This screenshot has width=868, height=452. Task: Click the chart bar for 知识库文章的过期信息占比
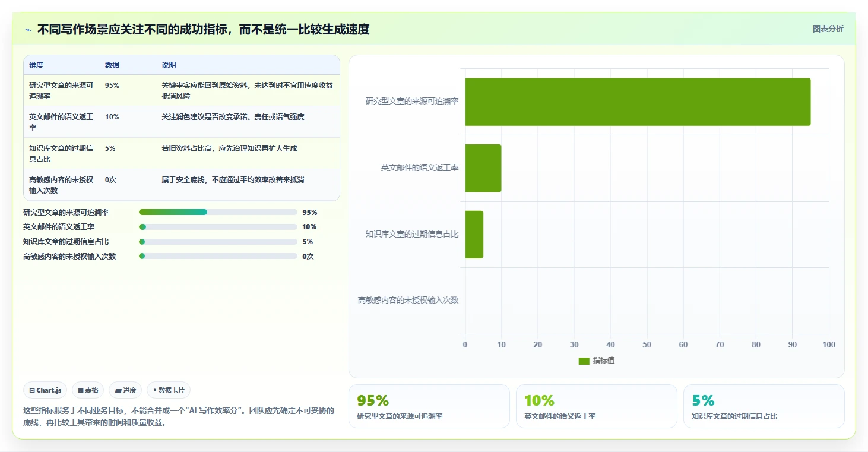[474, 235]
